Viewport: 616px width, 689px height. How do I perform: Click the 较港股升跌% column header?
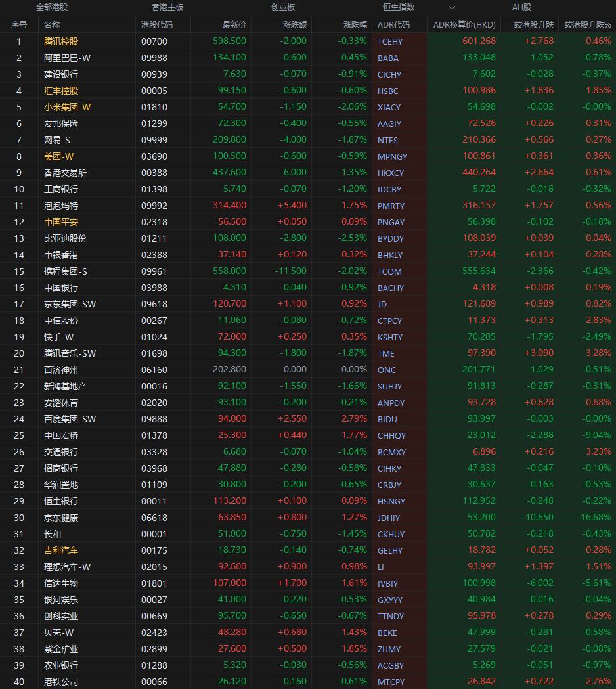587,24
